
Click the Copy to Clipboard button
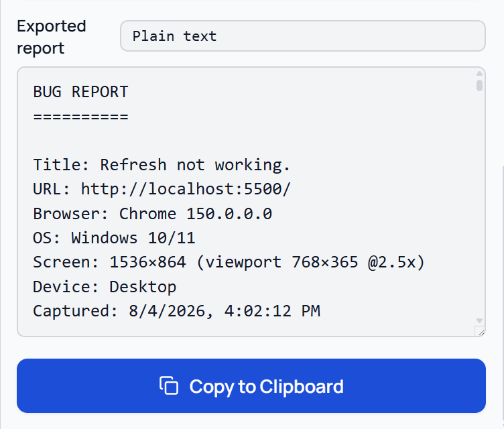[251, 385]
